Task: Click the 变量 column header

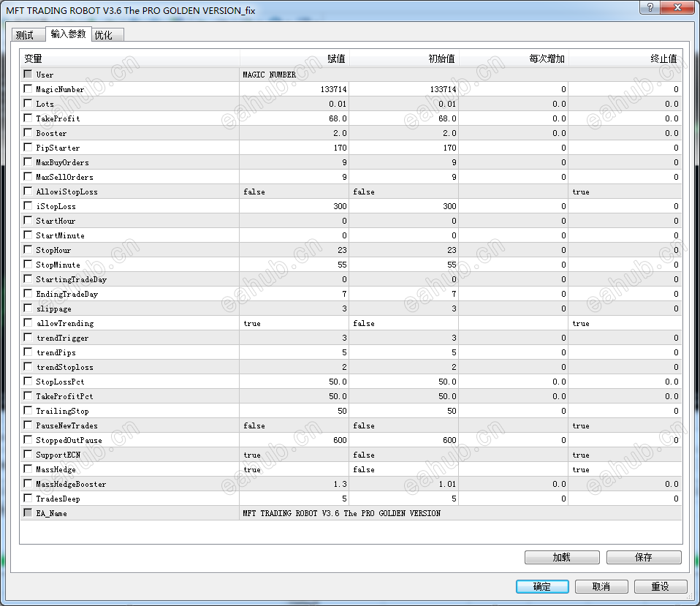Action: pyautogui.click(x=130, y=58)
